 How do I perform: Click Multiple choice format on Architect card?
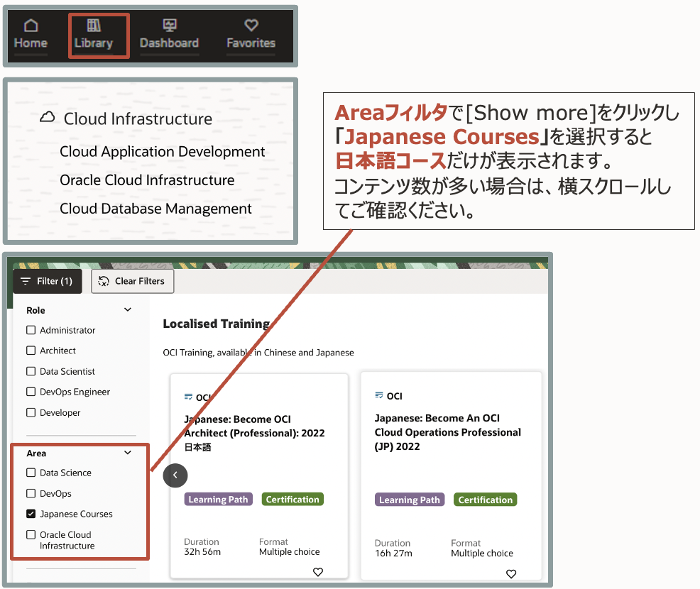[x=289, y=552]
